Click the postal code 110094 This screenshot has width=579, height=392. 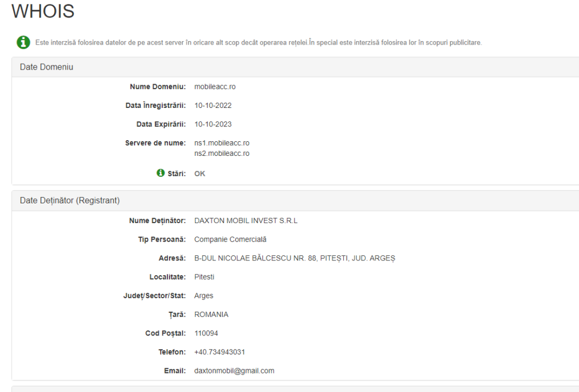pyautogui.click(x=206, y=333)
